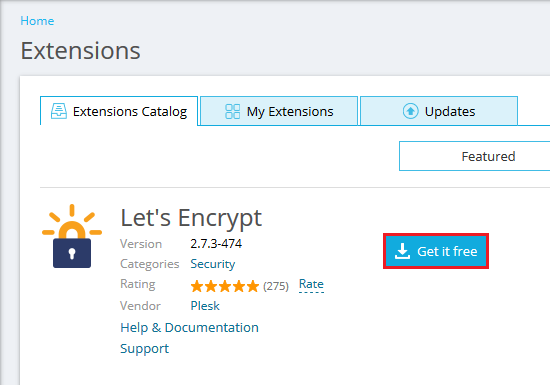Open the Help & Documentation link

pyautogui.click(x=189, y=327)
